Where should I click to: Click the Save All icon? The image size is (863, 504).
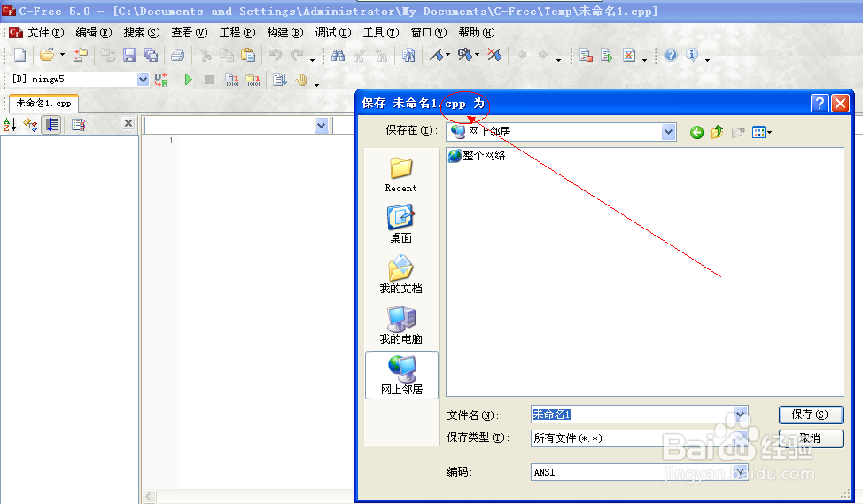[x=151, y=55]
